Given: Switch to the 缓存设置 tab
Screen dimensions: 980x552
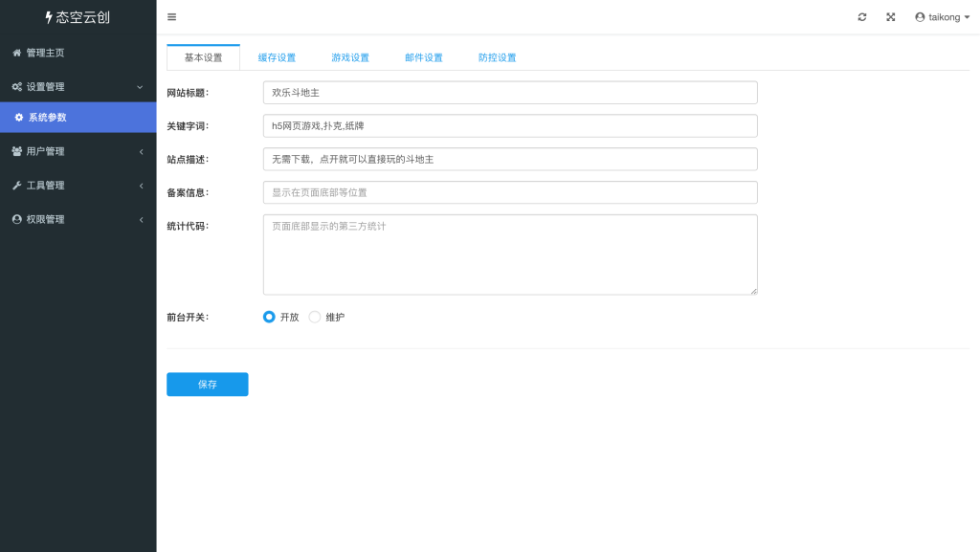Looking at the screenshot, I should [277, 57].
